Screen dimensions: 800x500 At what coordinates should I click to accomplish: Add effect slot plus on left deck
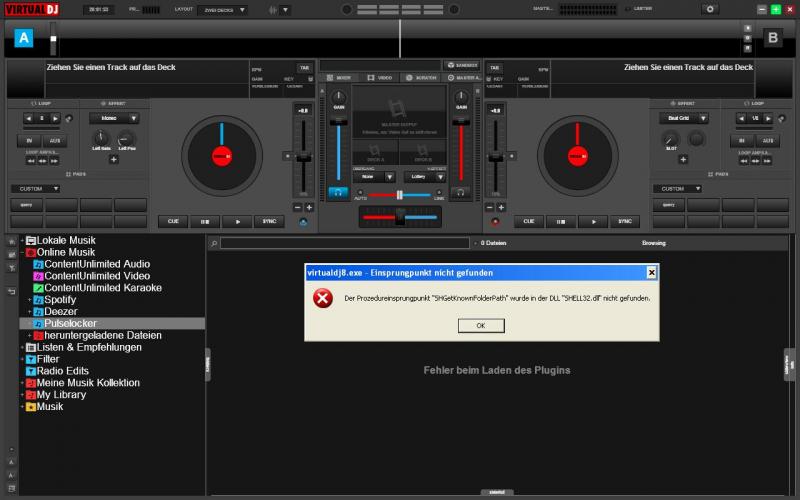click(x=113, y=160)
